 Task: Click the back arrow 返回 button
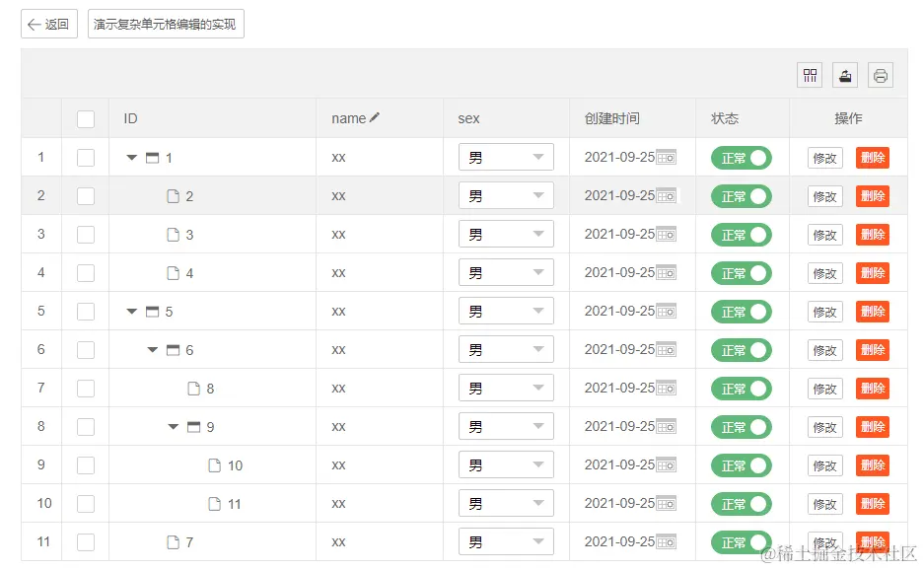48,25
